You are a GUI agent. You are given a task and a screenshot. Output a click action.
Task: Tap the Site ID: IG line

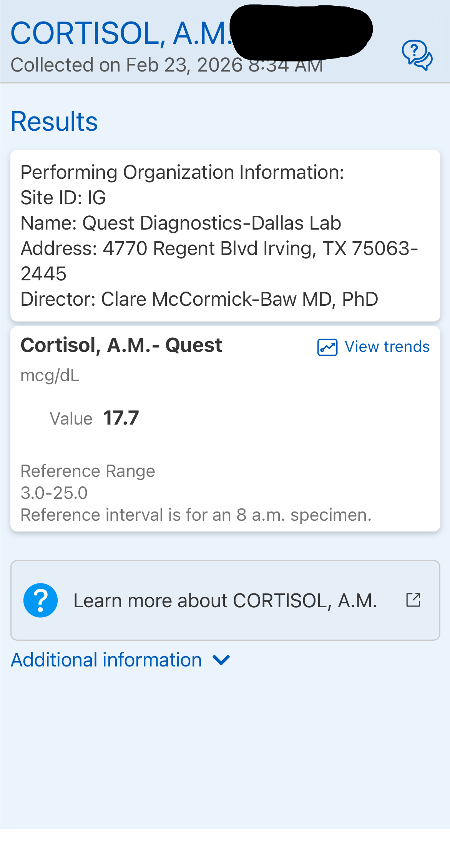click(x=63, y=198)
